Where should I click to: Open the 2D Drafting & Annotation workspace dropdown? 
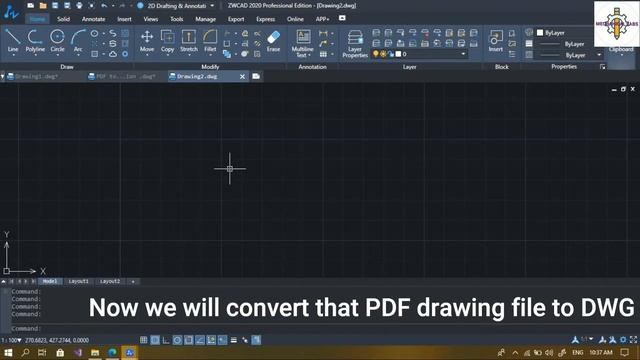tap(212, 6)
